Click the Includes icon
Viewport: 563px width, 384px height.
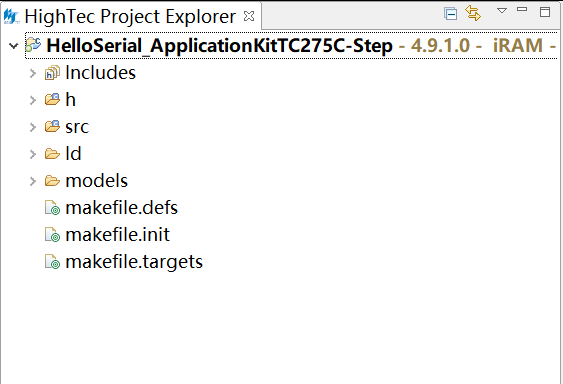(52, 73)
